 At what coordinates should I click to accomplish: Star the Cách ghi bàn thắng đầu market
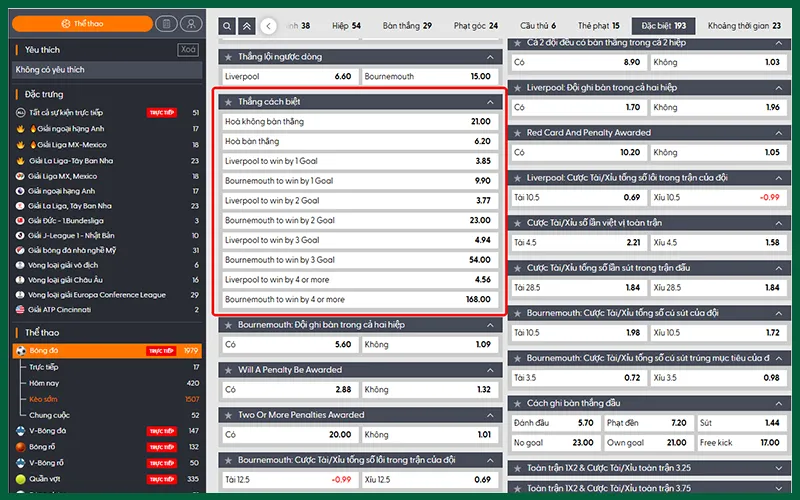[x=518, y=404]
